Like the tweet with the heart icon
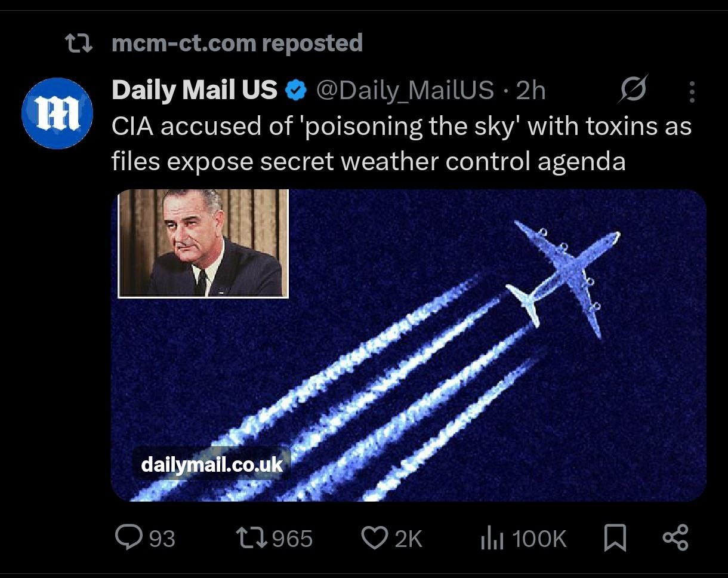Viewport: 728px width, 578px height. (x=375, y=539)
